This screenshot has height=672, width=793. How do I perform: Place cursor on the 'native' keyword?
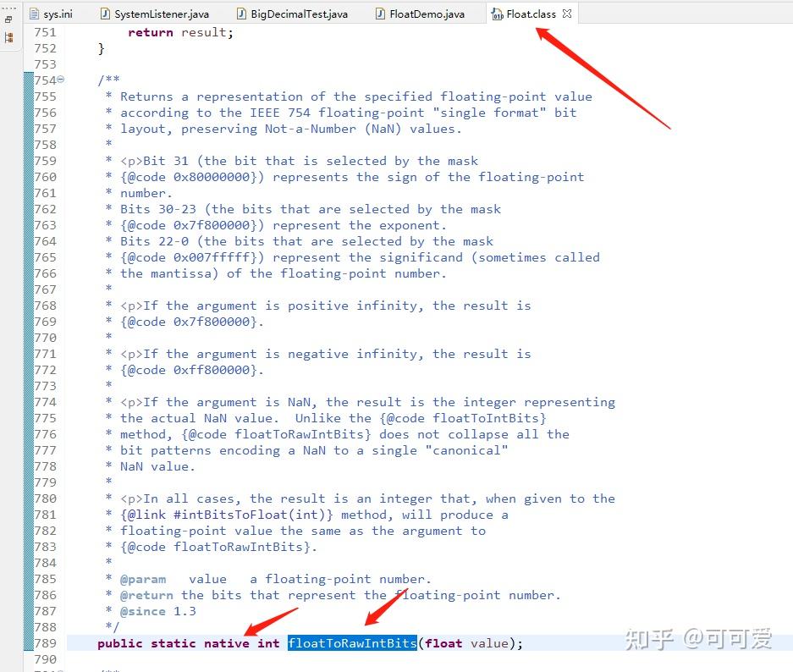coord(227,643)
